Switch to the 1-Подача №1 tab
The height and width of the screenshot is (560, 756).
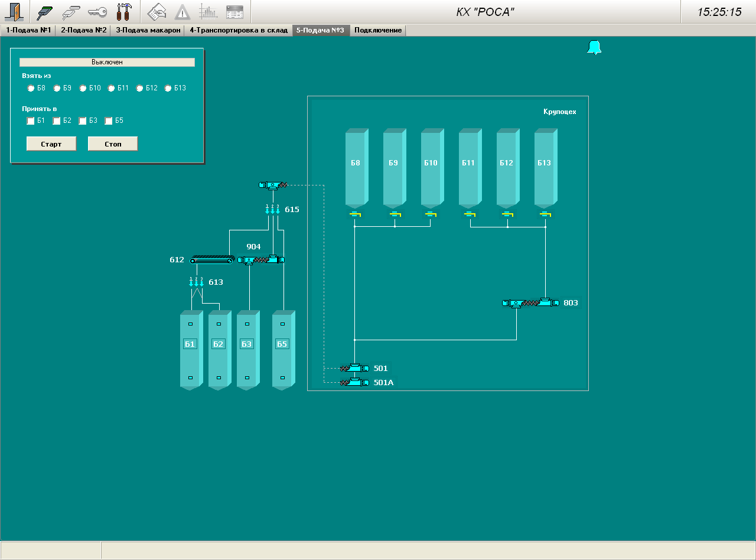point(28,30)
